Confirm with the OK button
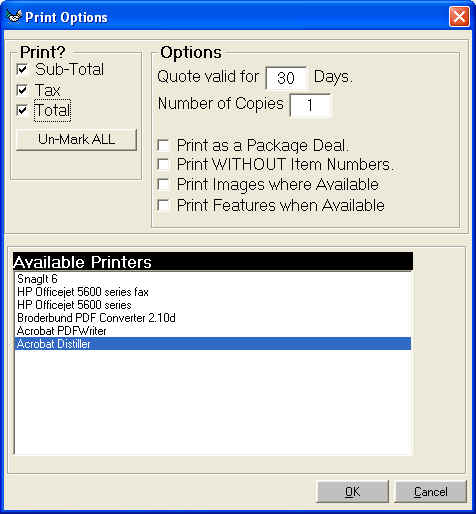The height and width of the screenshot is (514, 476). pos(352,491)
